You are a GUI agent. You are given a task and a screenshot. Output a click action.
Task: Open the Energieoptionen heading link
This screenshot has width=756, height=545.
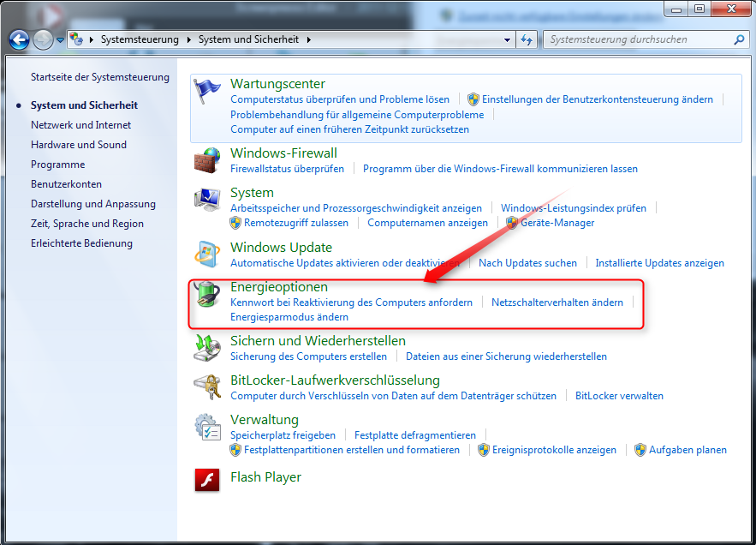279,287
